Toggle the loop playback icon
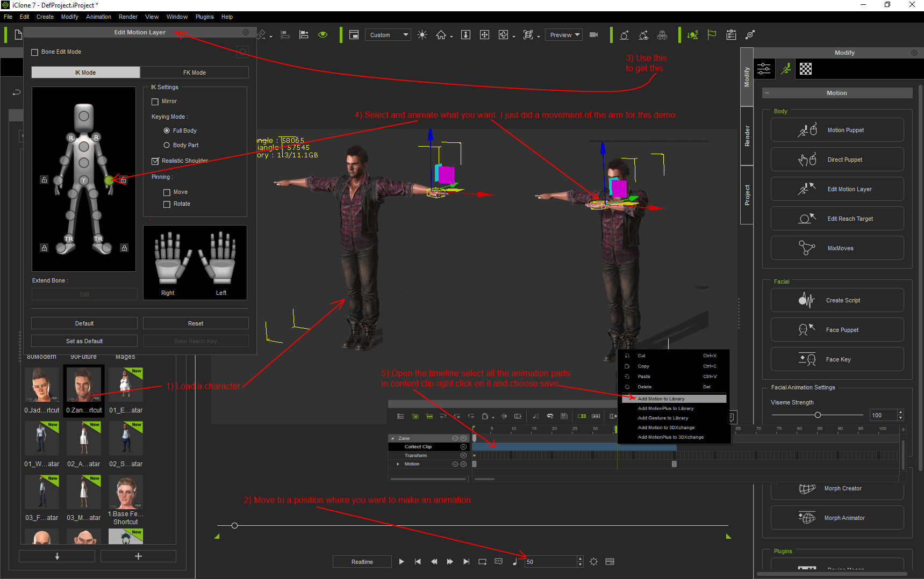 click(x=482, y=562)
